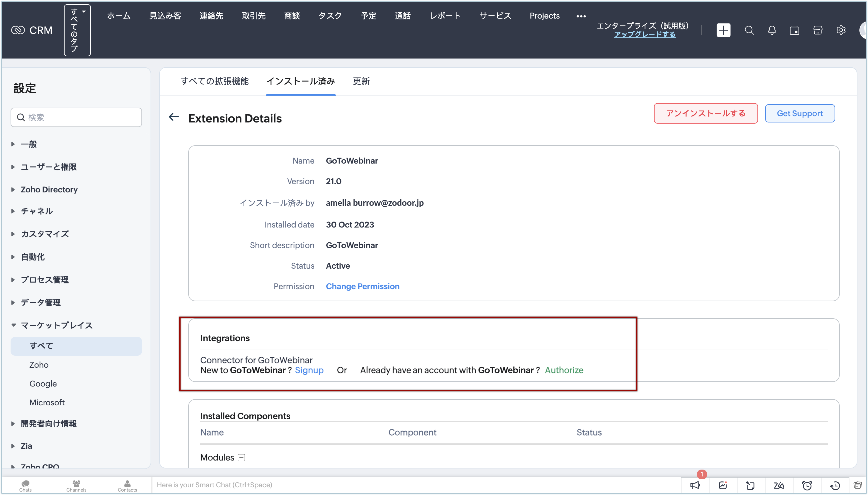Image resolution: width=868 pixels, height=495 pixels.
Task: Click the アンインストールする button
Action: [x=705, y=113]
